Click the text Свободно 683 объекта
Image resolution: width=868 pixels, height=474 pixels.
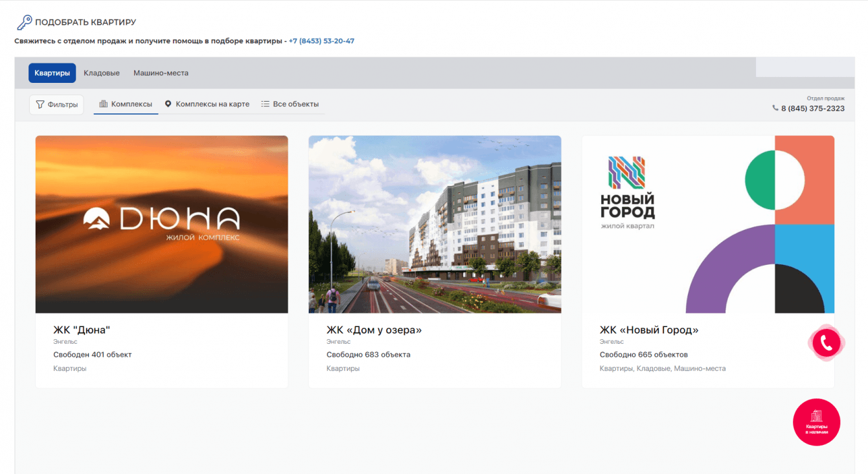pos(369,355)
